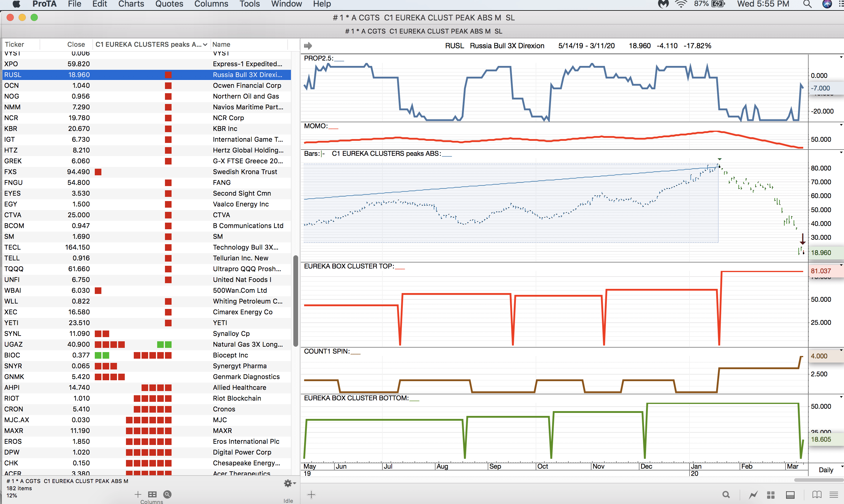Select the line chart drawing icon

(753, 494)
